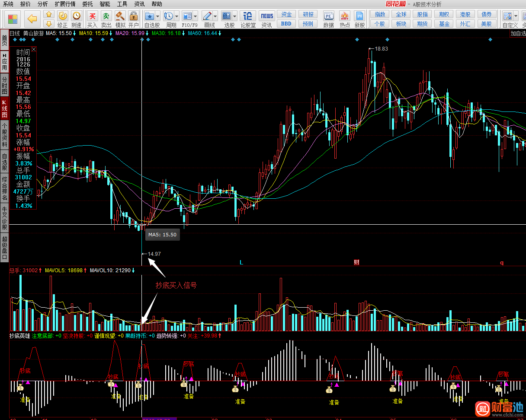This screenshot has width=526, height=420.
Task: Click the BBD button
Action: (286, 24)
